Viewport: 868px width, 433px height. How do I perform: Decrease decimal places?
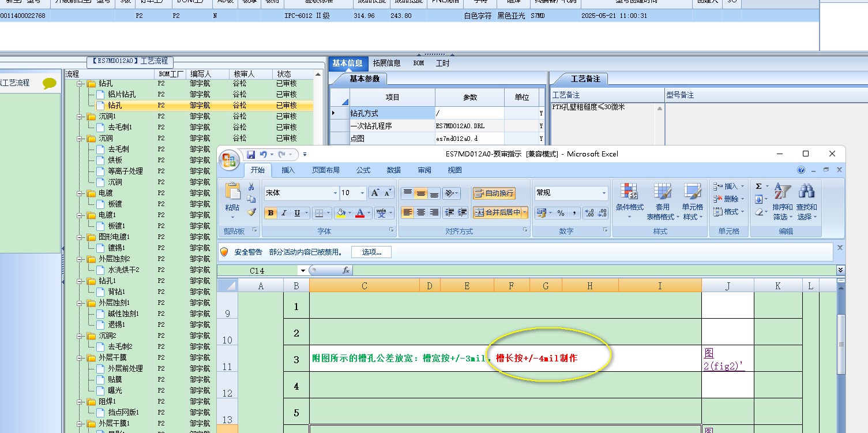pos(602,213)
